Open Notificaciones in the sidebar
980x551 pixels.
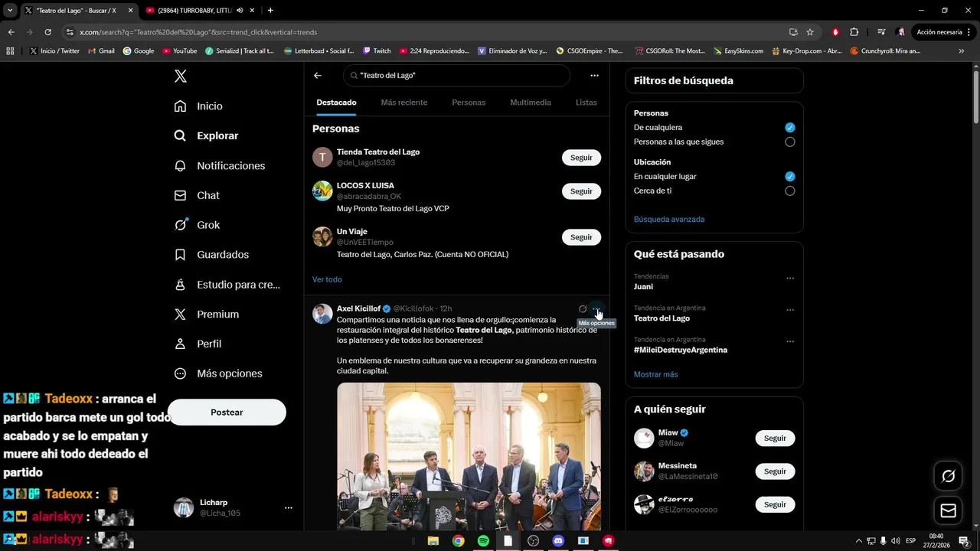[219, 165]
